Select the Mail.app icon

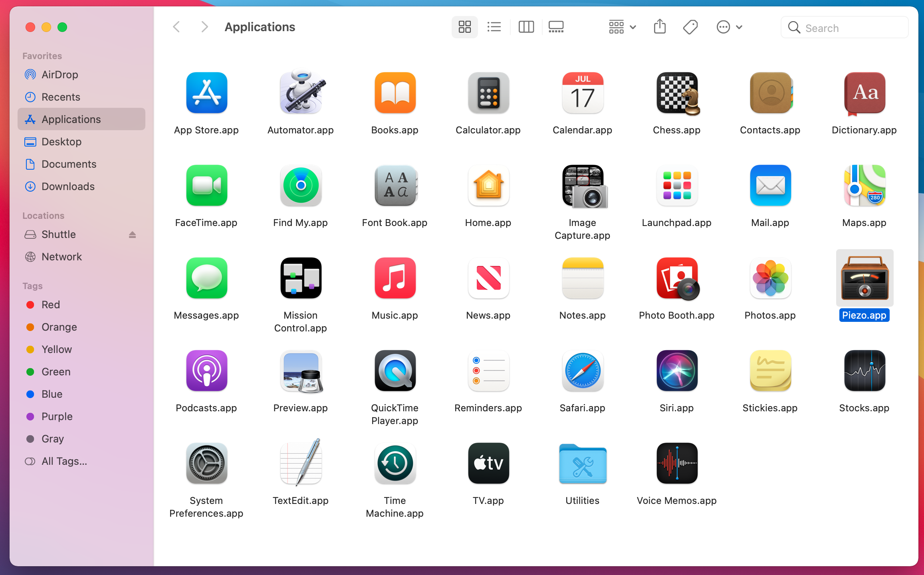pyautogui.click(x=770, y=185)
